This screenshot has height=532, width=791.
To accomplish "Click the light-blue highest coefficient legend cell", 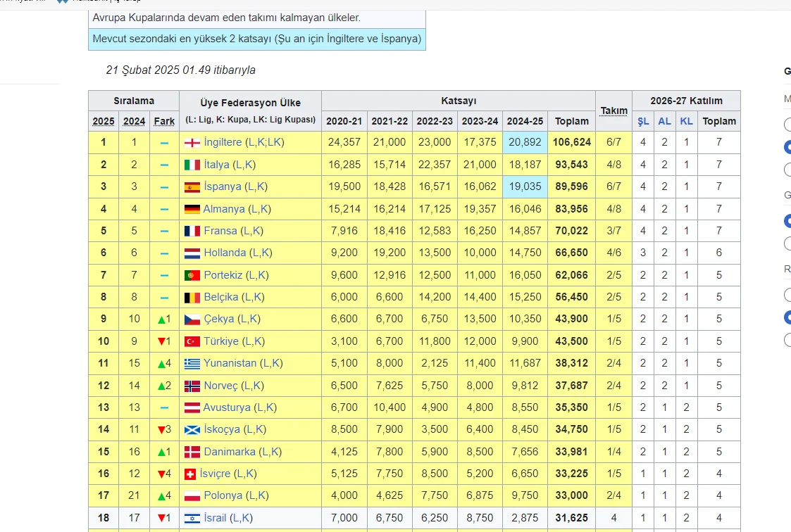I will click(x=257, y=39).
